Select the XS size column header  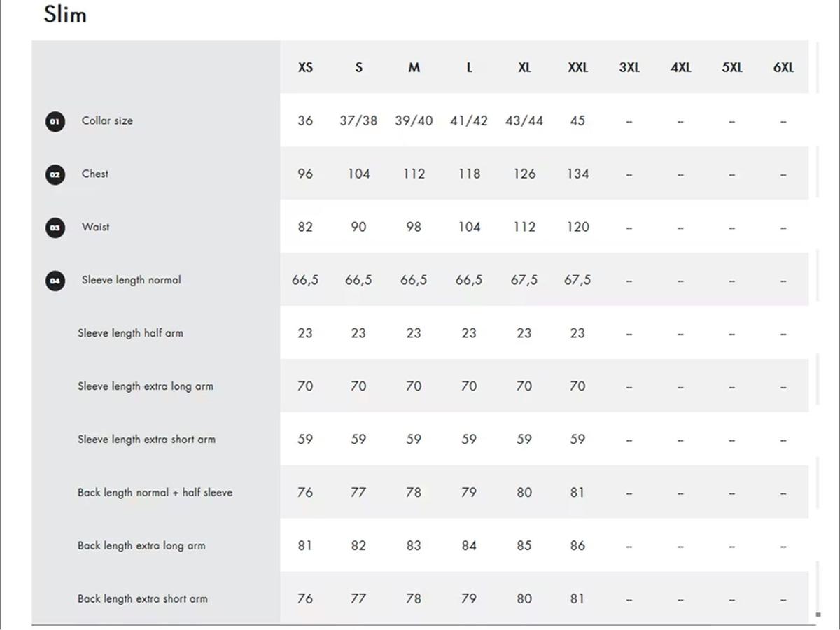click(x=305, y=68)
